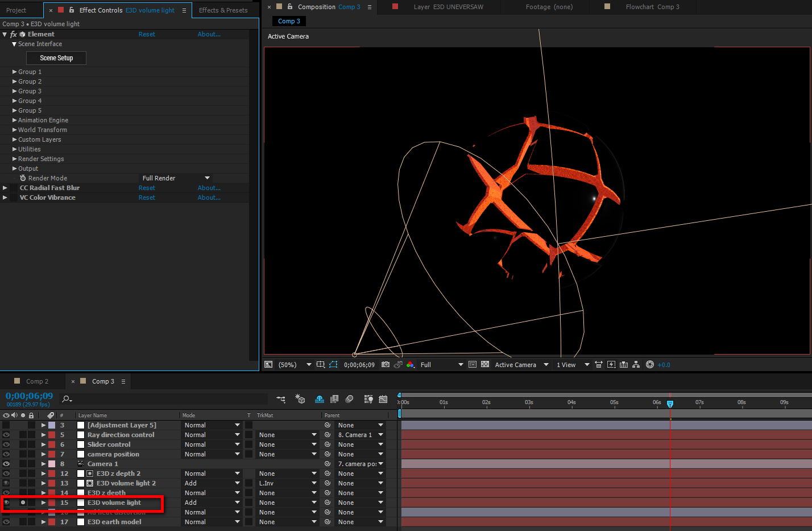Open the Active Camera view dropdown

coord(521,365)
